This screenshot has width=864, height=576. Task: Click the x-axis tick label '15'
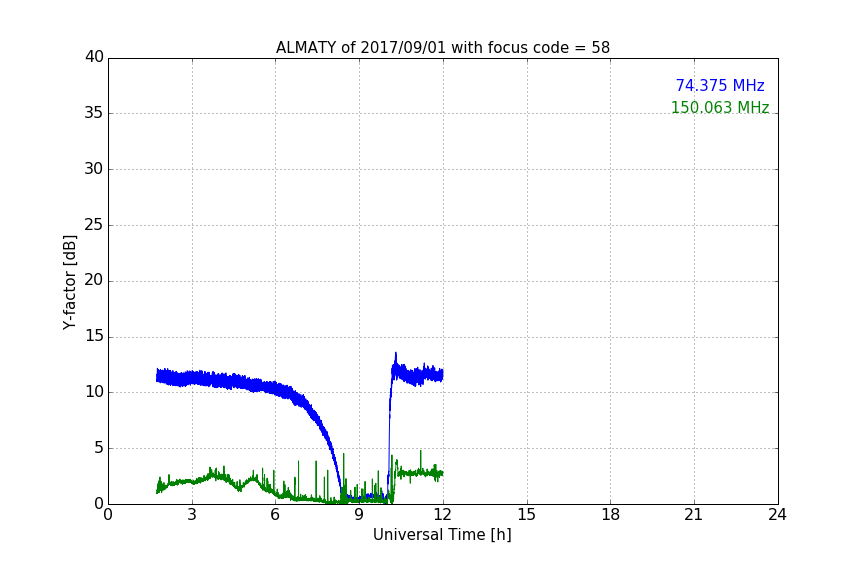527,515
